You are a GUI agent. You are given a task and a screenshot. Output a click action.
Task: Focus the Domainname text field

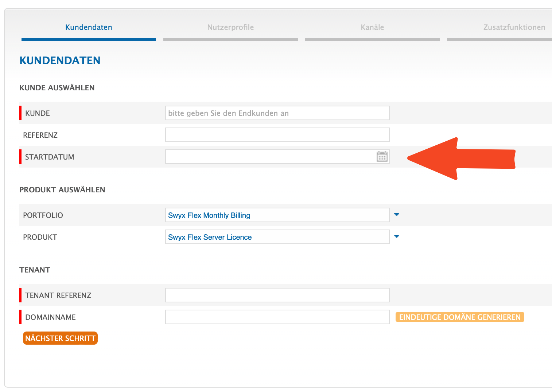(277, 317)
